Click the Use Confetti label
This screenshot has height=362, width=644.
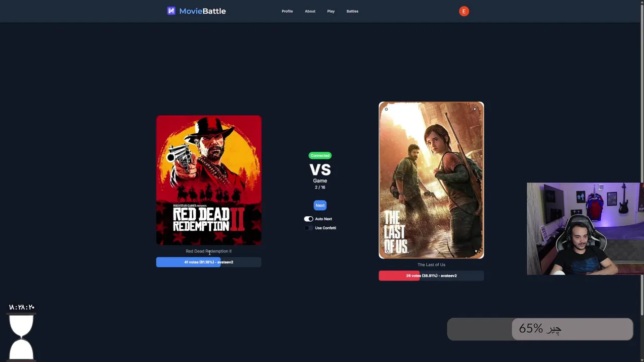(x=326, y=228)
